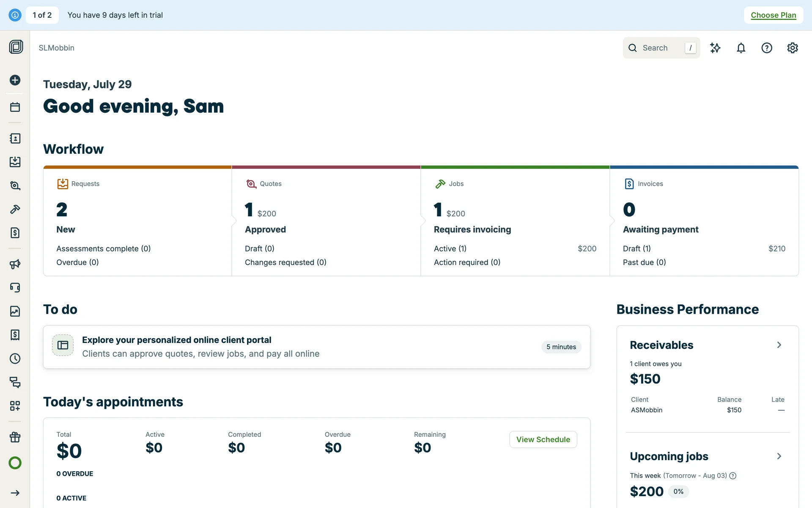Screen dimensions: 812x508
Task: Click the help question mark icon
Action: 767,48
